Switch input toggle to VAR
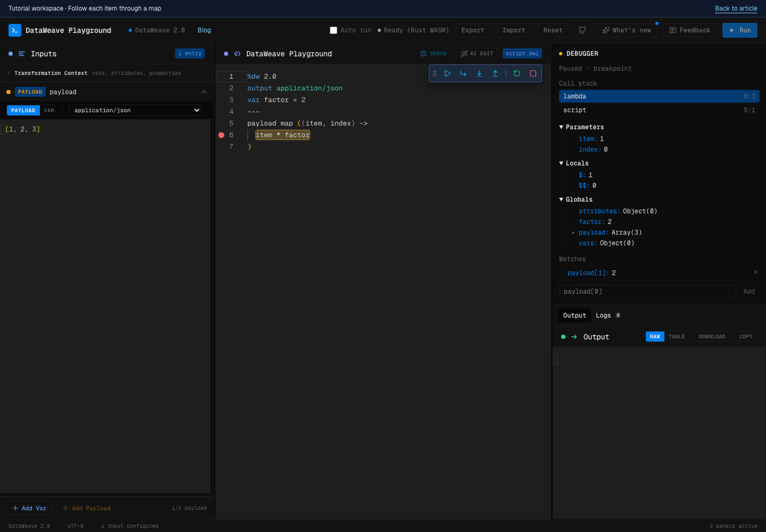 tap(49, 111)
